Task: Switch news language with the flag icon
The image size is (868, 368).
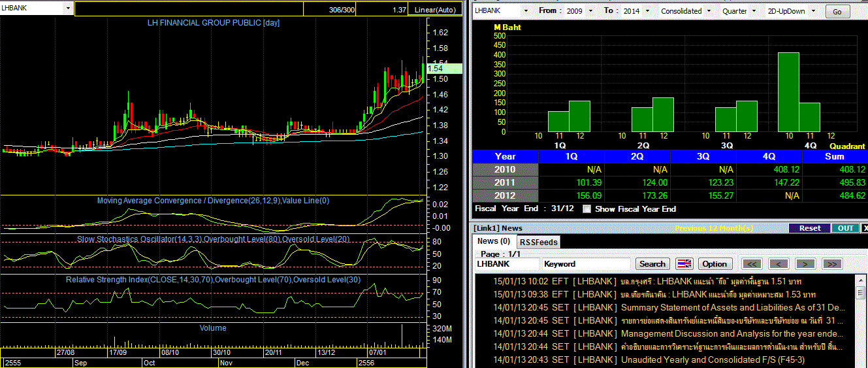Action: pos(684,264)
